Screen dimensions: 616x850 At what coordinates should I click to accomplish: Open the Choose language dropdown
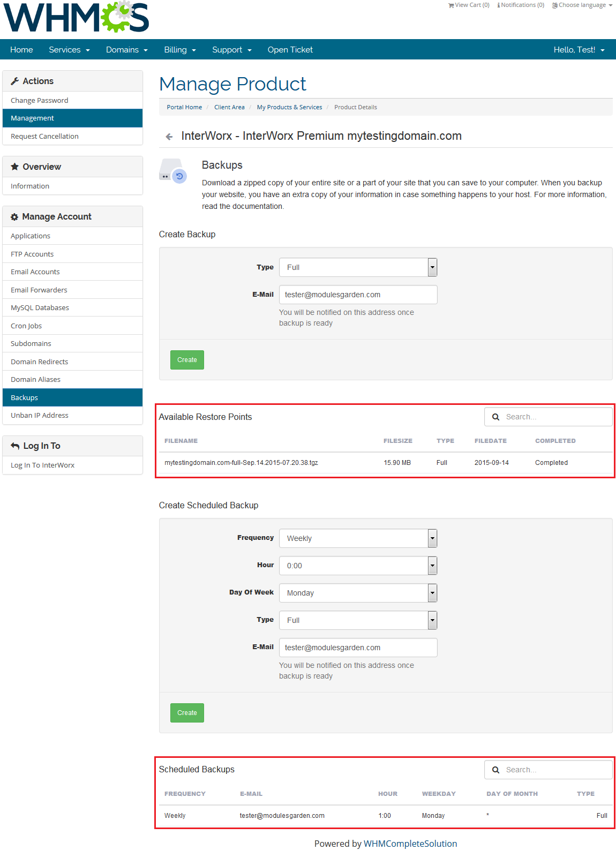582,5
